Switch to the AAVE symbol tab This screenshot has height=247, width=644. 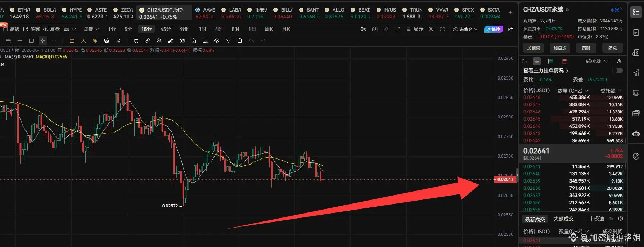(x=205, y=13)
